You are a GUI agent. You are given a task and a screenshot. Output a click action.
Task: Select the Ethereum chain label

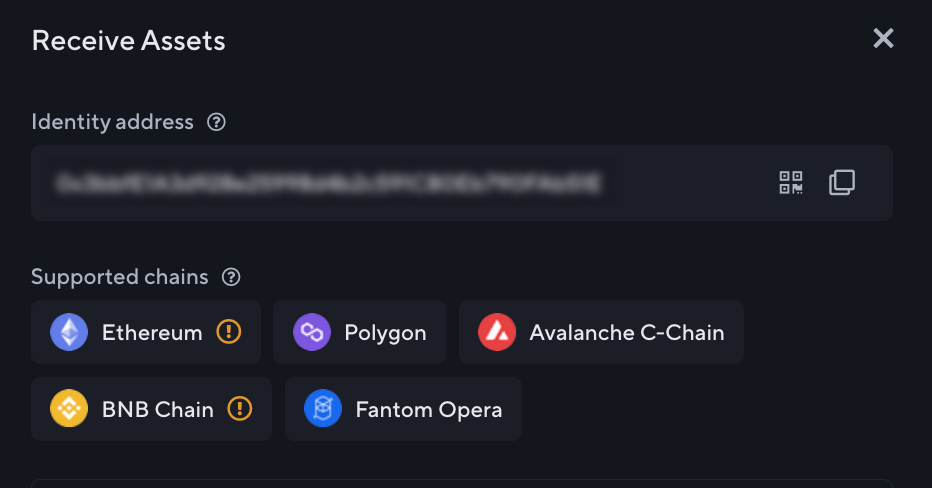pos(152,332)
